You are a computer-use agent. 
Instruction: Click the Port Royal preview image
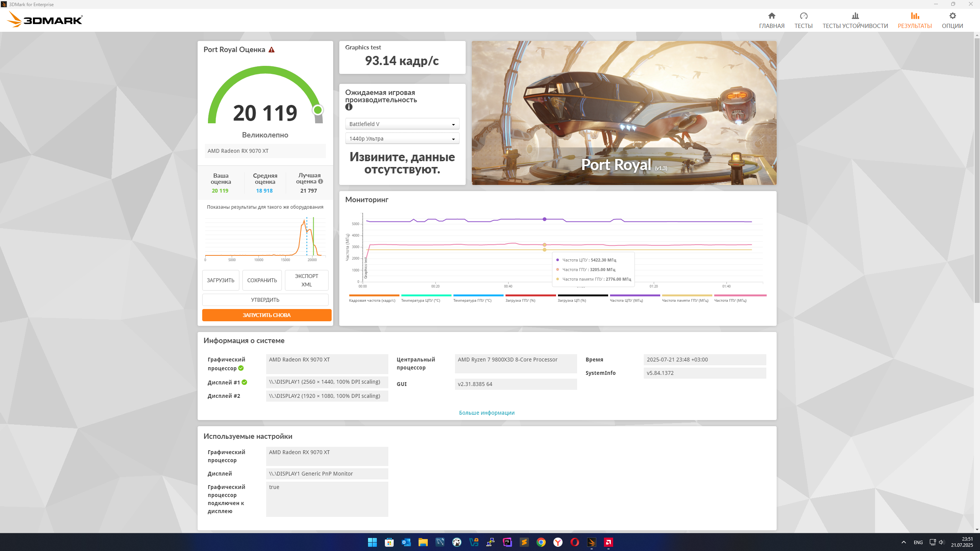coord(624,113)
